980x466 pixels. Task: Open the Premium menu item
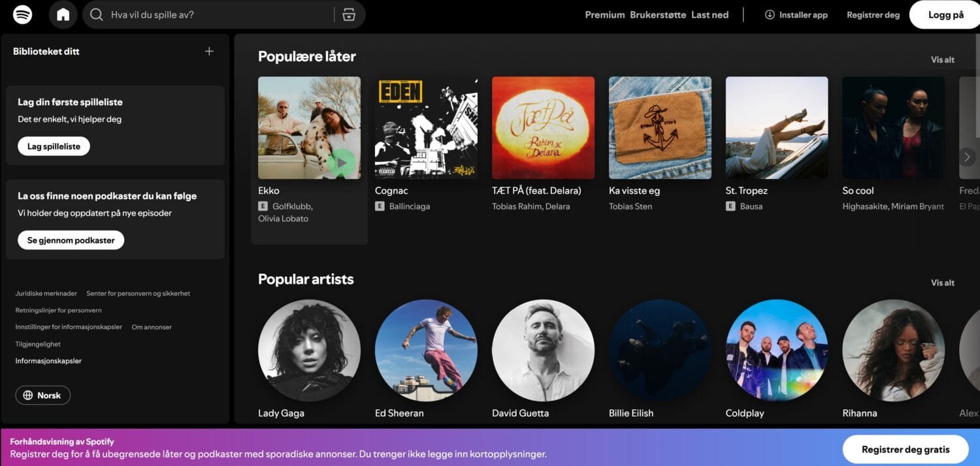(604, 15)
